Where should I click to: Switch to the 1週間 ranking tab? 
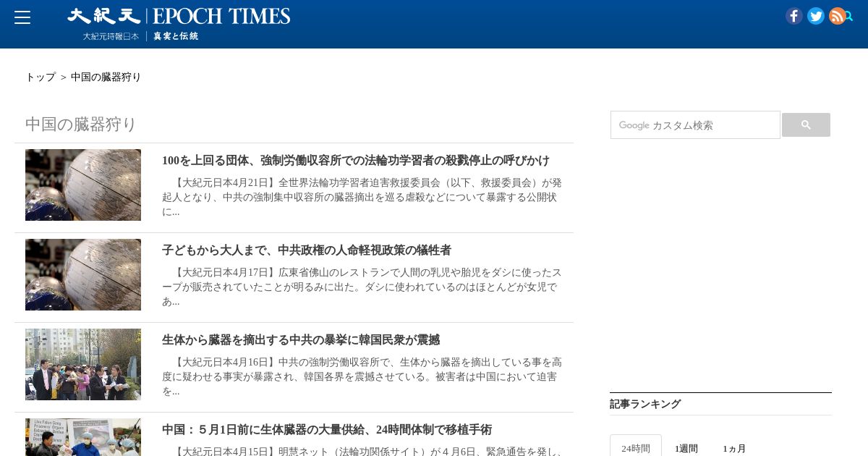pos(686,448)
